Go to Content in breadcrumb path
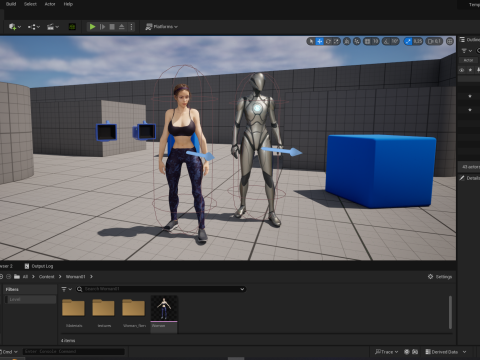This screenshot has height=360, width=480. click(46, 277)
